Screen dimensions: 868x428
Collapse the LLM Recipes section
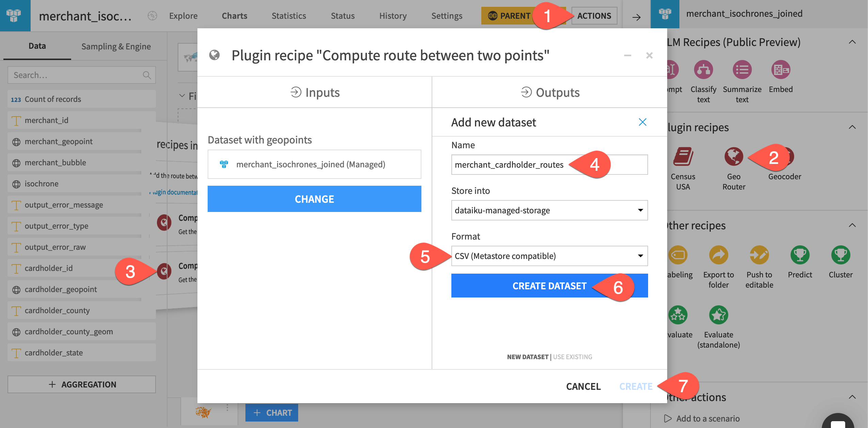pyautogui.click(x=852, y=42)
